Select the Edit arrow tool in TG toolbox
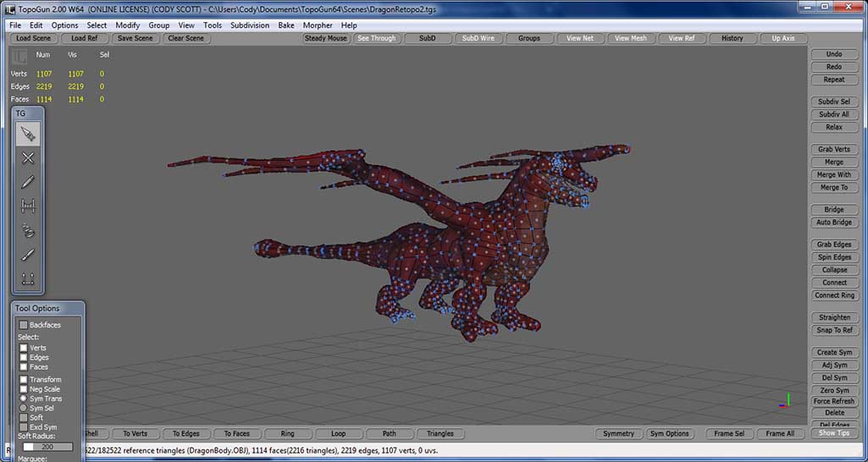Image resolution: width=868 pixels, height=462 pixels. pos(28,134)
